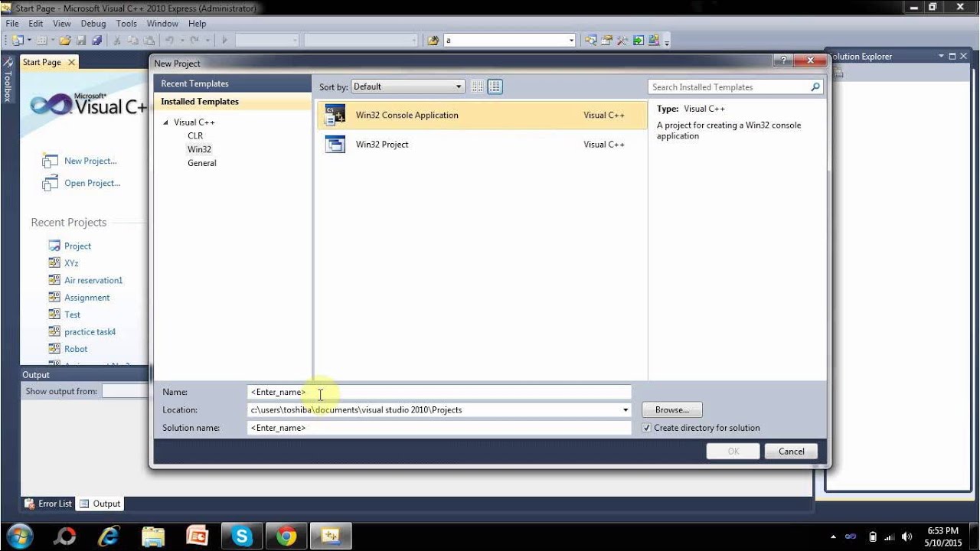Select Installed Templates section

[233, 101]
